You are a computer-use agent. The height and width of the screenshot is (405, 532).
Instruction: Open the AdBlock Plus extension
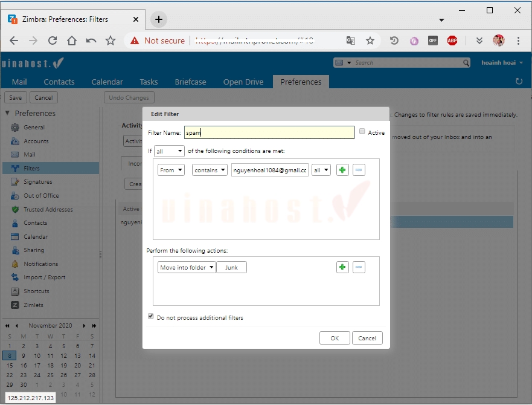click(x=452, y=40)
